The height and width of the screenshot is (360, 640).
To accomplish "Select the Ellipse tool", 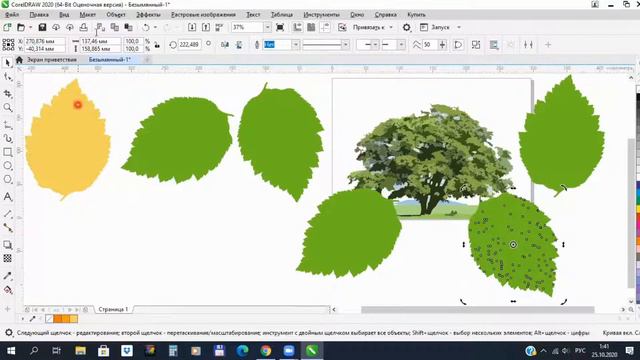I will [x=7, y=166].
